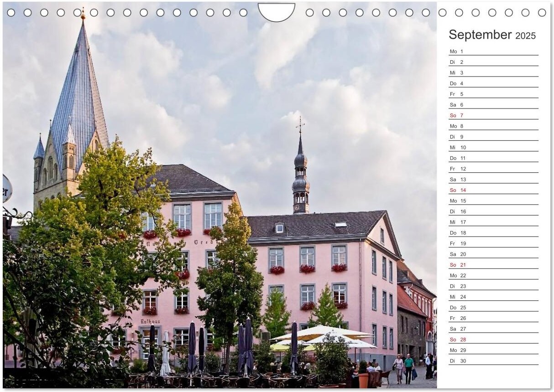This screenshot has height=392, width=554.
Task: Select the 'Do 4' day row
Action: click(x=493, y=83)
